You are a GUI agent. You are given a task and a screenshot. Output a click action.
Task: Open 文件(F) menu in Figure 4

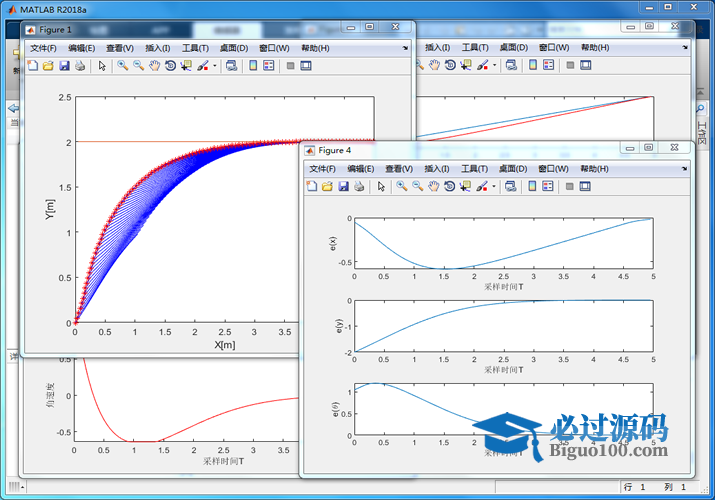point(322,169)
